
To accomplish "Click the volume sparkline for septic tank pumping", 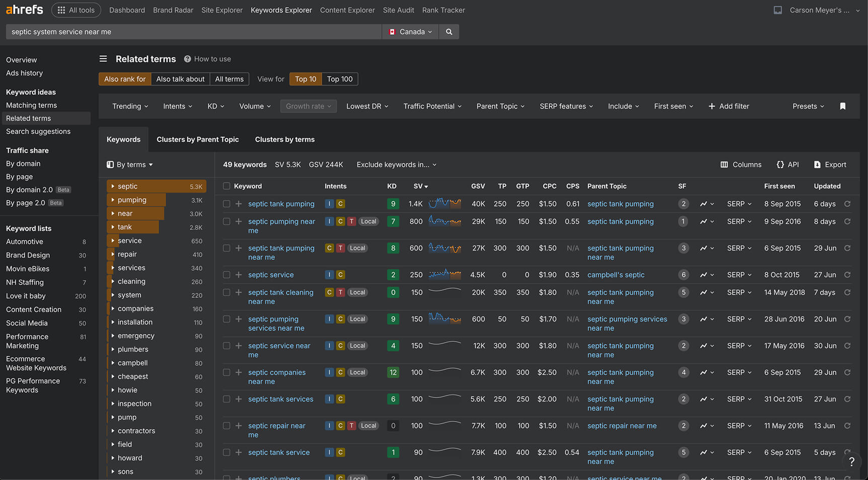I will pyautogui.click(x=445, y=204).
